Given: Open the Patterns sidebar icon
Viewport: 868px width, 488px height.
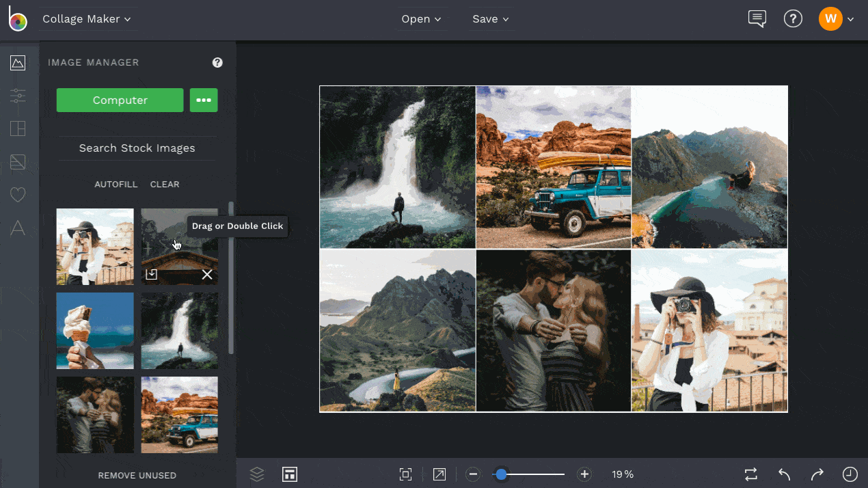Looking at the screenshot, I should 18,162.
